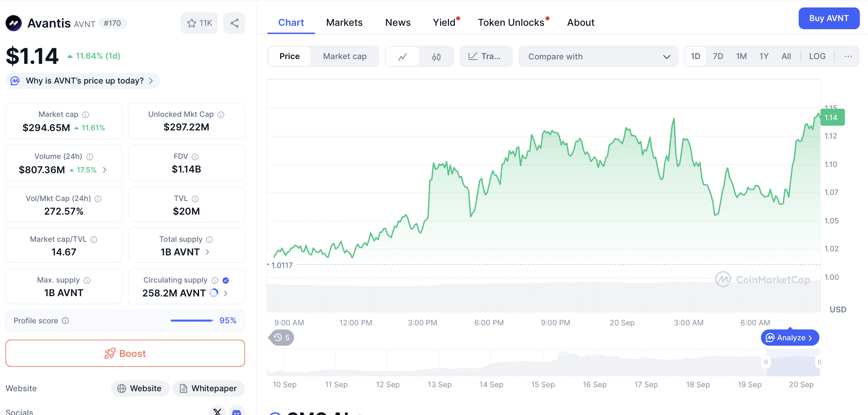The height and width of the screenshot is (415, 868).
Task: Select the All time range
Action: coord(786,56)
